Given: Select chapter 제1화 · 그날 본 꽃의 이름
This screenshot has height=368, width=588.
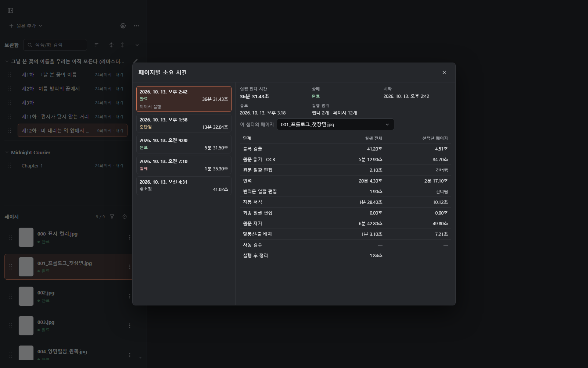Looking at the screenshot, I should click(72, 75).
